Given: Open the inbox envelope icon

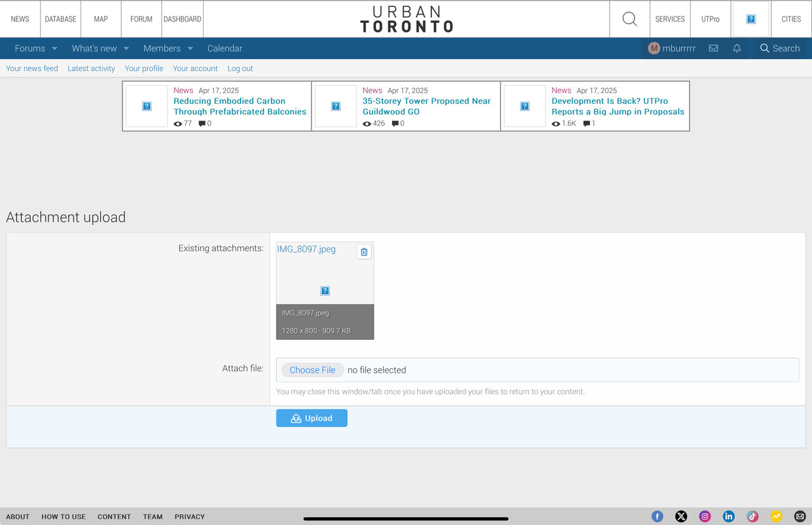Looking at the screenshot, I should click(x=713, y=48).
